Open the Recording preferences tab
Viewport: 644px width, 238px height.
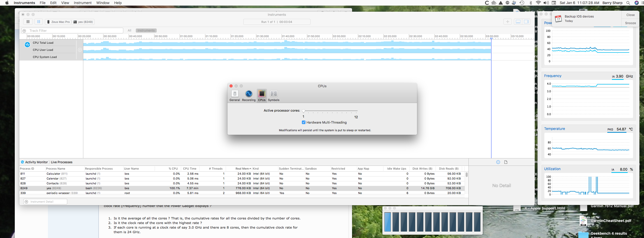249,96
